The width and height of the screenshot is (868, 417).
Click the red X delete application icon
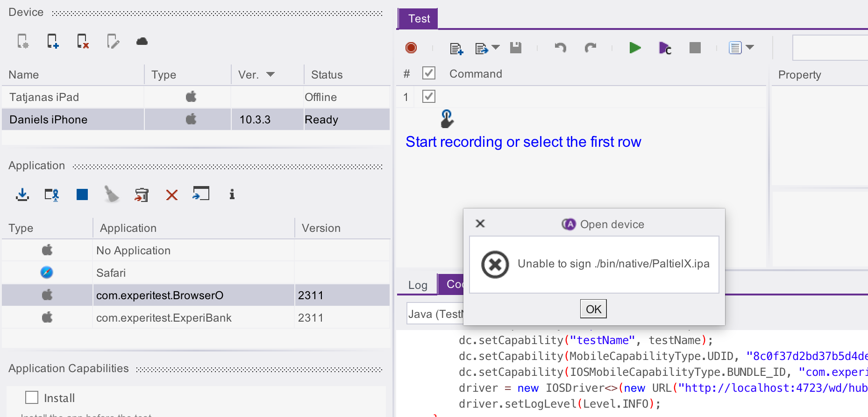172,195
